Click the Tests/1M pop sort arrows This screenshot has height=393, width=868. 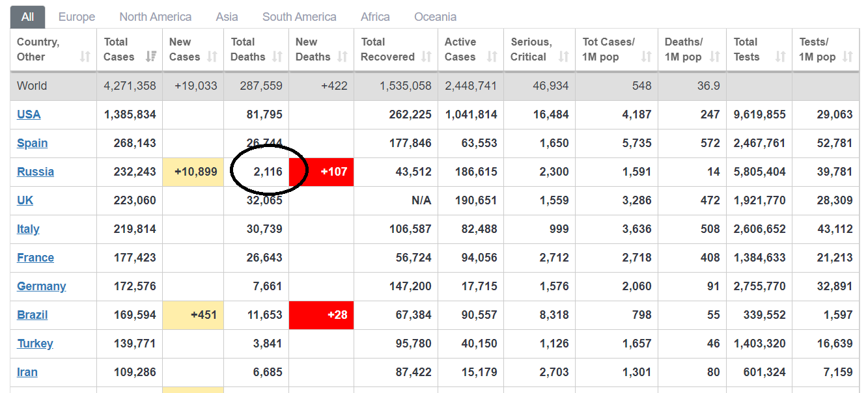pyautogui.click(x=847, y=57)
